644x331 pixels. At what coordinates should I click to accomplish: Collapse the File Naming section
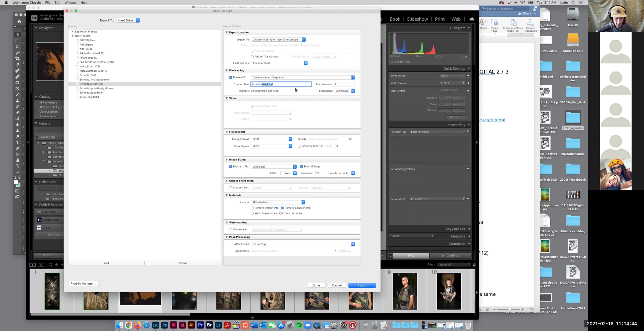pos(227,70)
